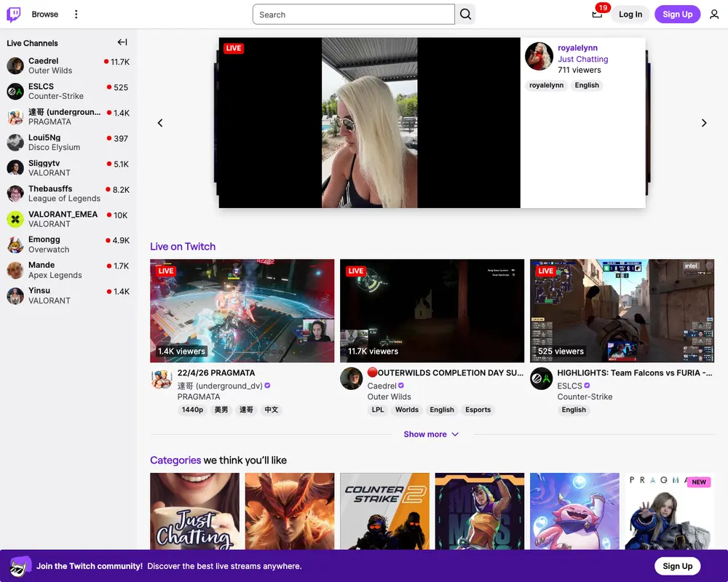Image resolution: width=728 pixels, height=582 pixels.
Task: Click Yinsu avatar in the sidebar
Action: 15,295
